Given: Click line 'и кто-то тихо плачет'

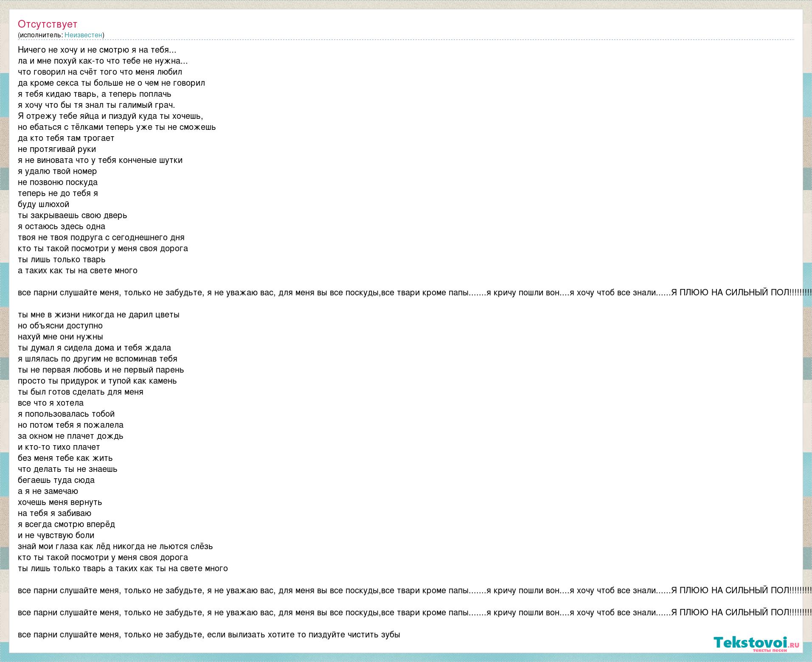Looking at the screenshot, I should point(59,447).
